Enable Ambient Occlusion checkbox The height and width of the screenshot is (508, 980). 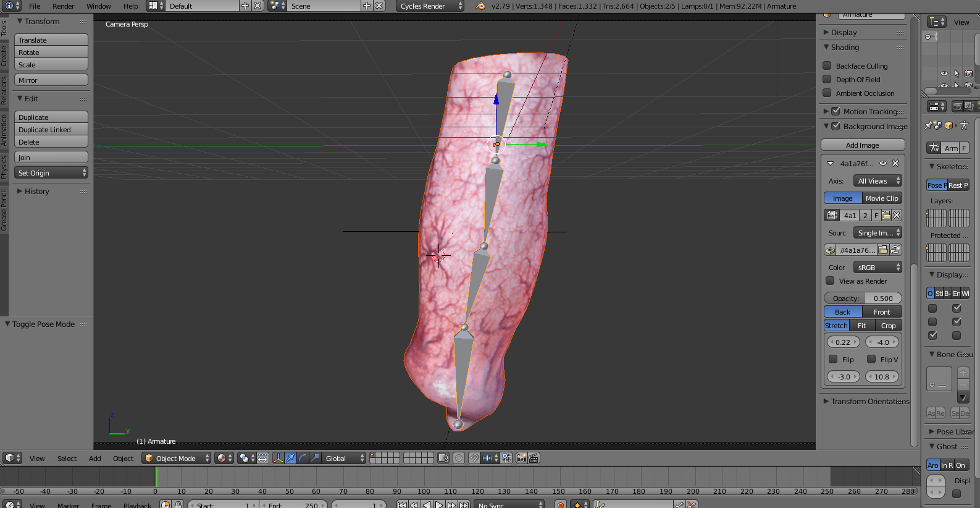click(827, 93)
